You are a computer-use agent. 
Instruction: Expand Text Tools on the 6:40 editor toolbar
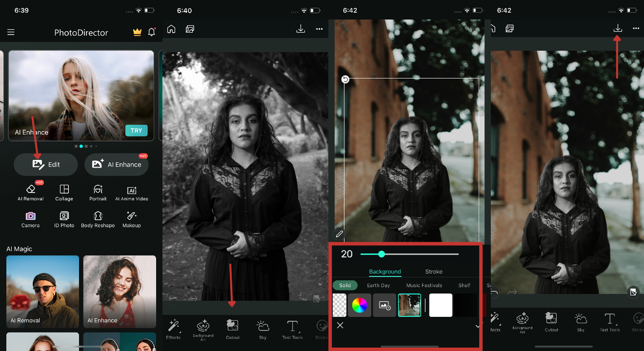tap(292, 329)
